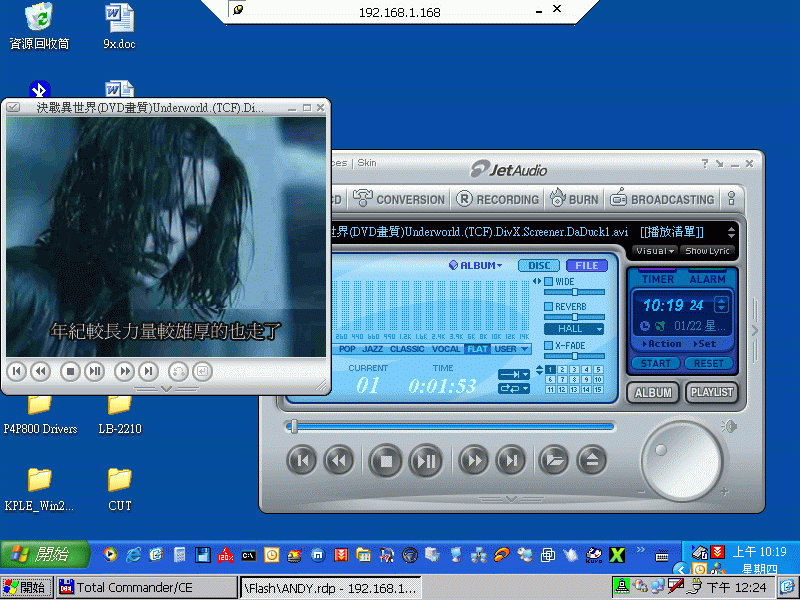Open the PLAYLIST button

712,392
